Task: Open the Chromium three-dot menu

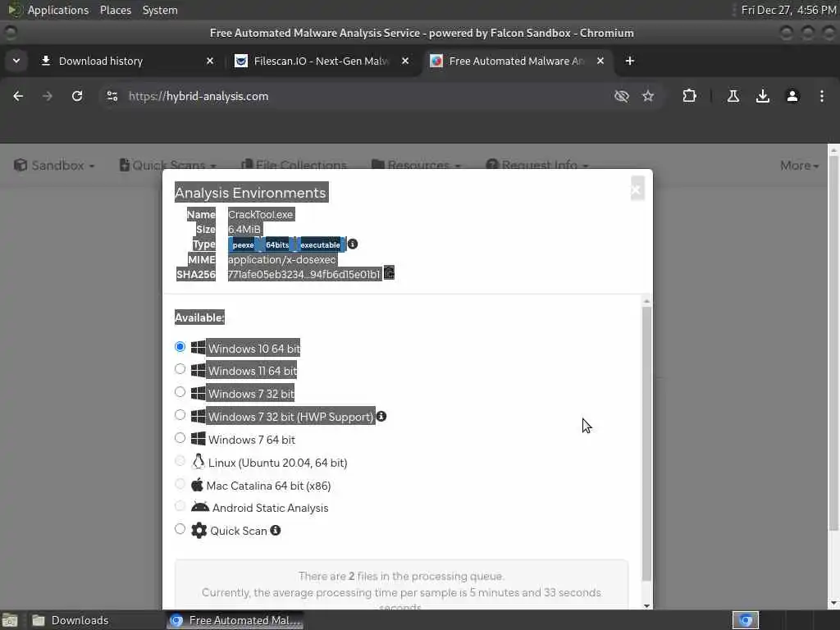Action: point(822,97)
